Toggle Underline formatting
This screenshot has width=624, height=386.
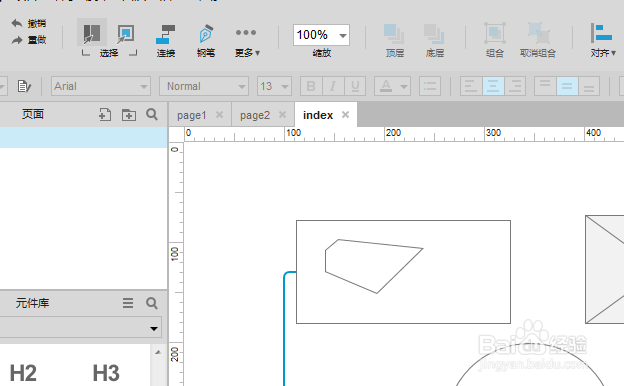coord(355,86)
